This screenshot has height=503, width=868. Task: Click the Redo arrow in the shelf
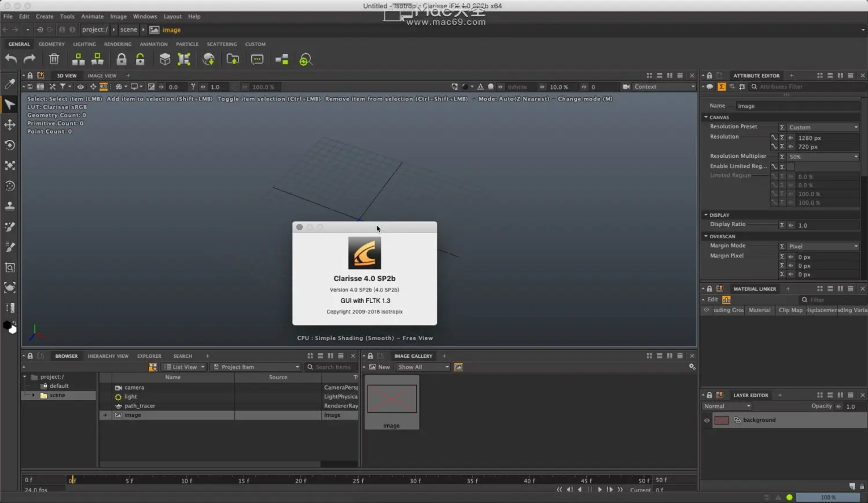pos(30,58)
